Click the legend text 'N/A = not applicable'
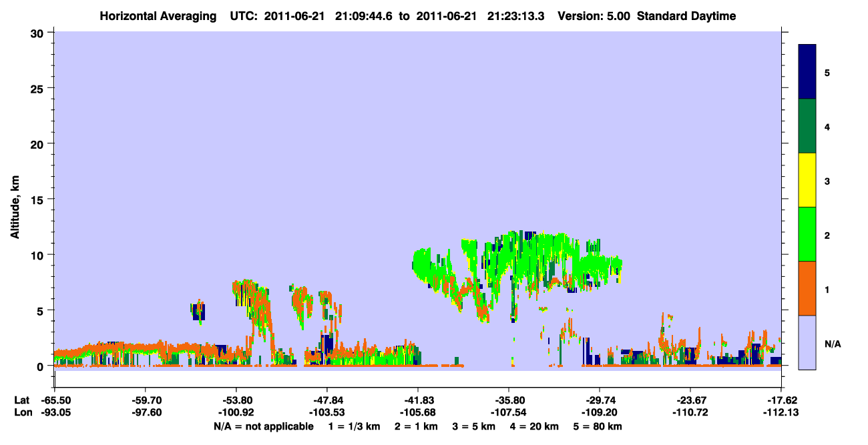The width and height of the screenshot is (868, 445). click(263, 426)
